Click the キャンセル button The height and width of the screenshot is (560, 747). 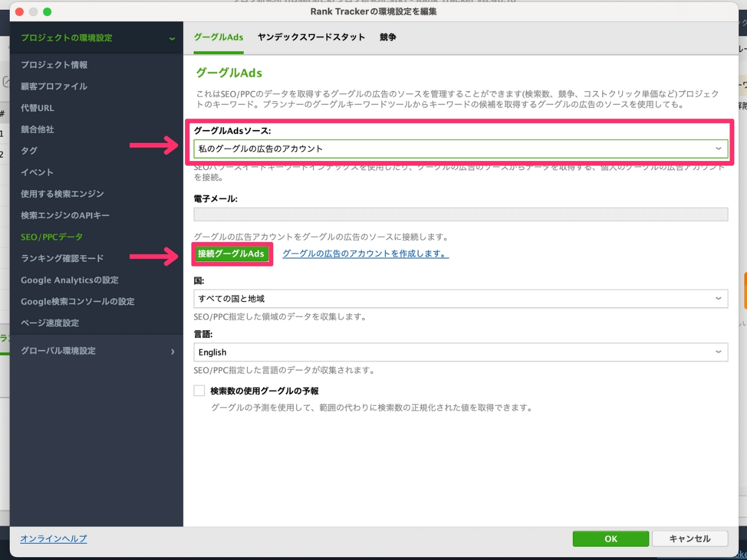click(690, 539)
